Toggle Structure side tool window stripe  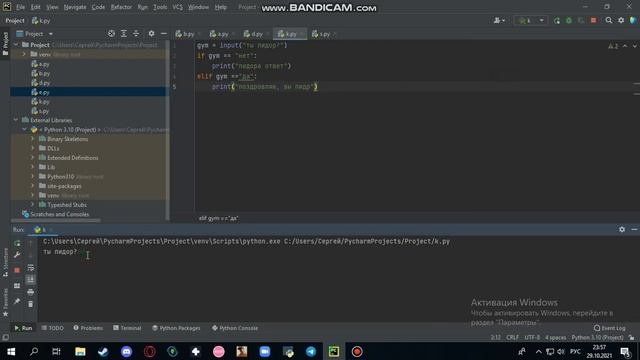click(5, 262)
